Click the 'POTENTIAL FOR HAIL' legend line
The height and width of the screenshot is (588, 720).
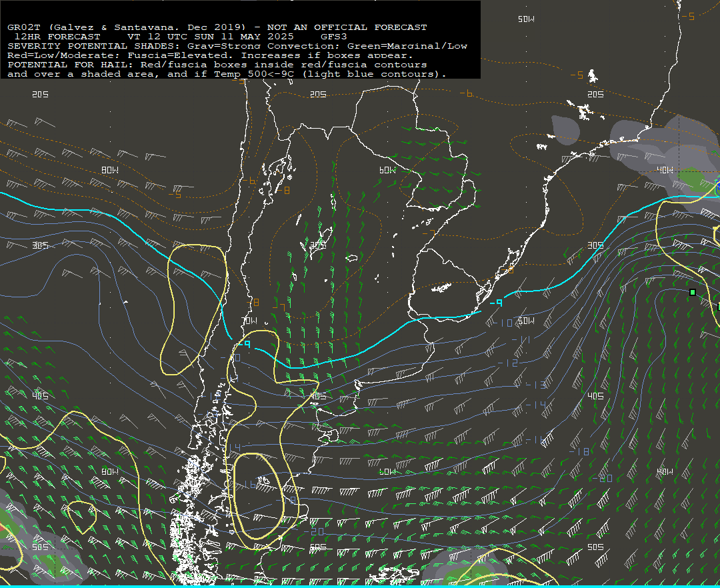pos(217,65)
